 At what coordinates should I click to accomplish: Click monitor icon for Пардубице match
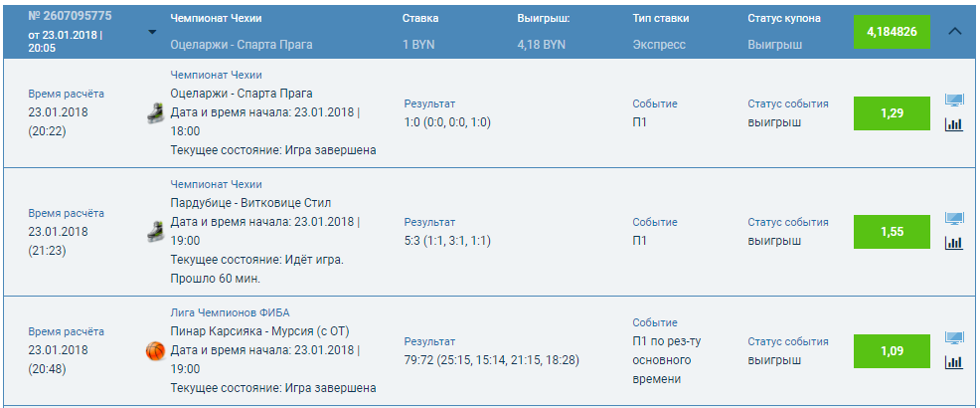[954, 219]
